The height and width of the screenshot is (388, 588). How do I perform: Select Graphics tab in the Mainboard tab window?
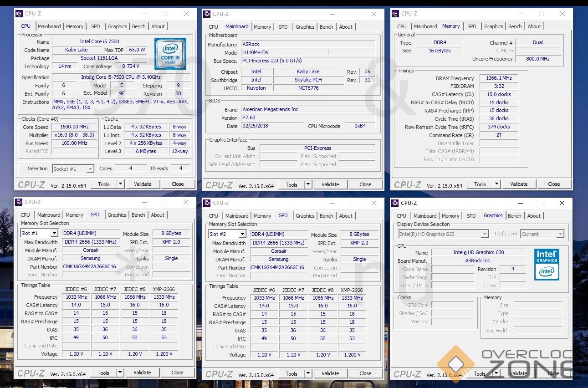305,27
